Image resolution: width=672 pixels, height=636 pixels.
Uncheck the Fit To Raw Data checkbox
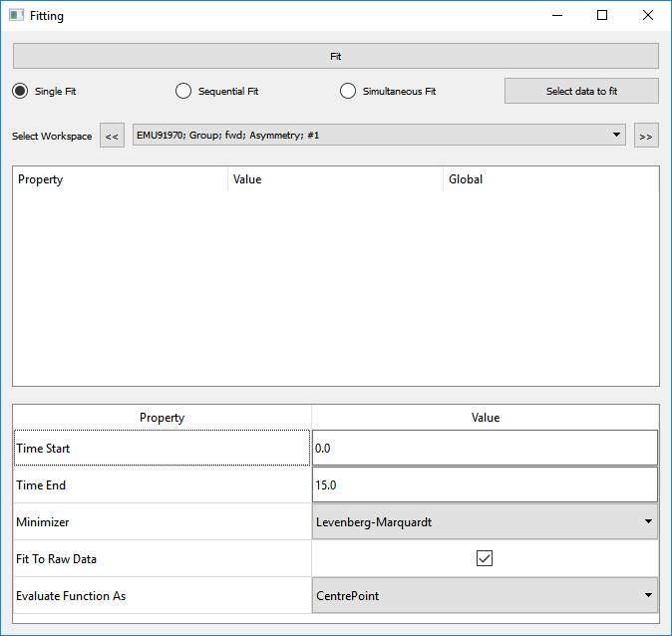(x=485, y=558)
